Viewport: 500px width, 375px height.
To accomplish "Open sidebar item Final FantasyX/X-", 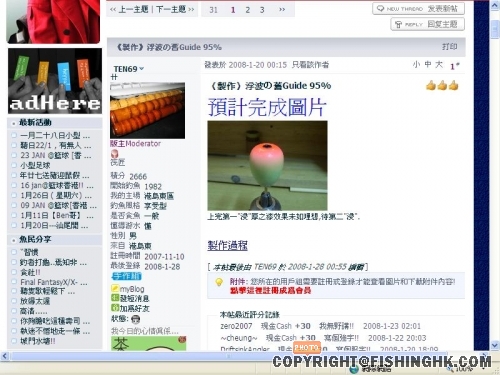I will tap(54, 282).
